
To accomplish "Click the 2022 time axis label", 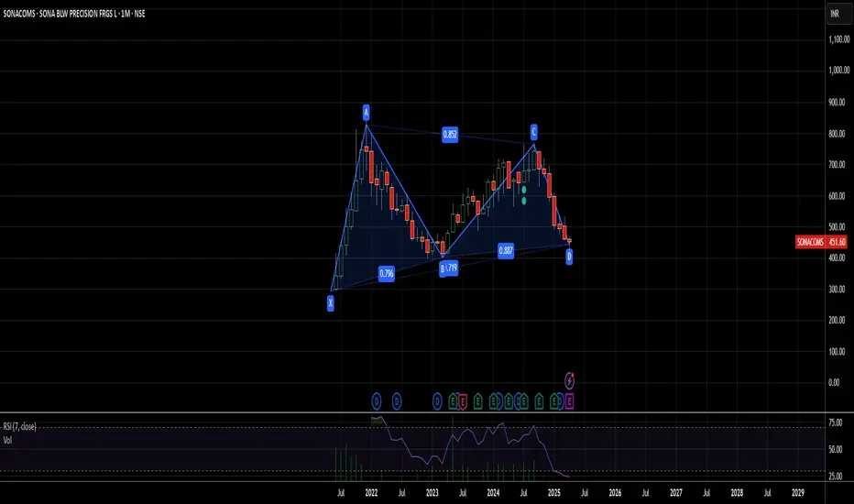I will tap(371, 493).
